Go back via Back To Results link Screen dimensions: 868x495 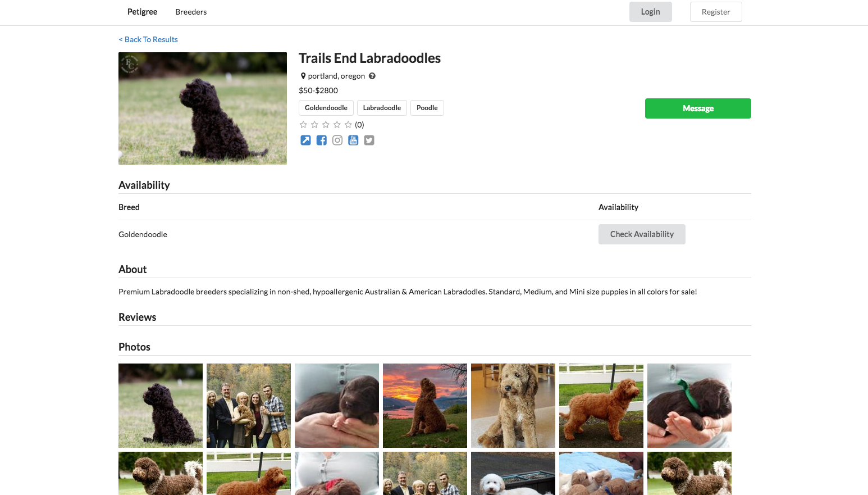pyautogui.click(x=148, y=39)
